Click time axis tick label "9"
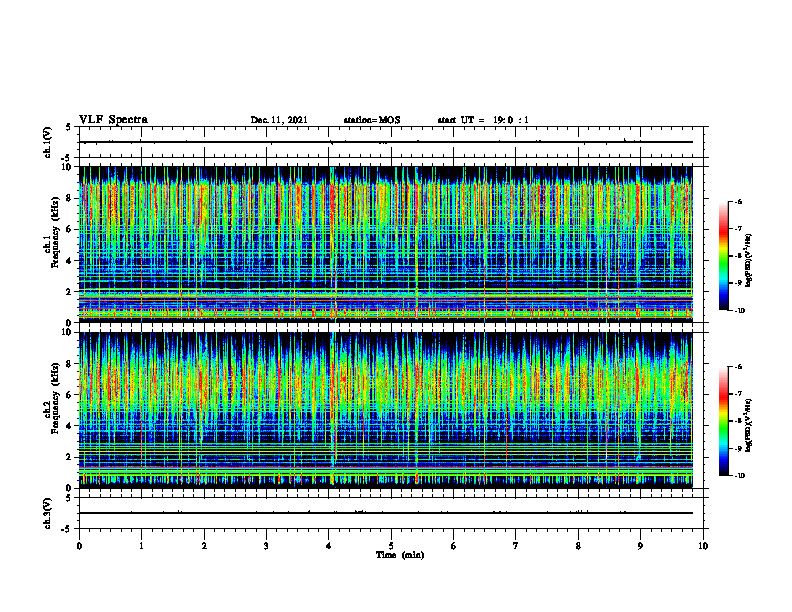Viewport: 792px width, 612px height. pyautogui.click(x=640, y=546)
